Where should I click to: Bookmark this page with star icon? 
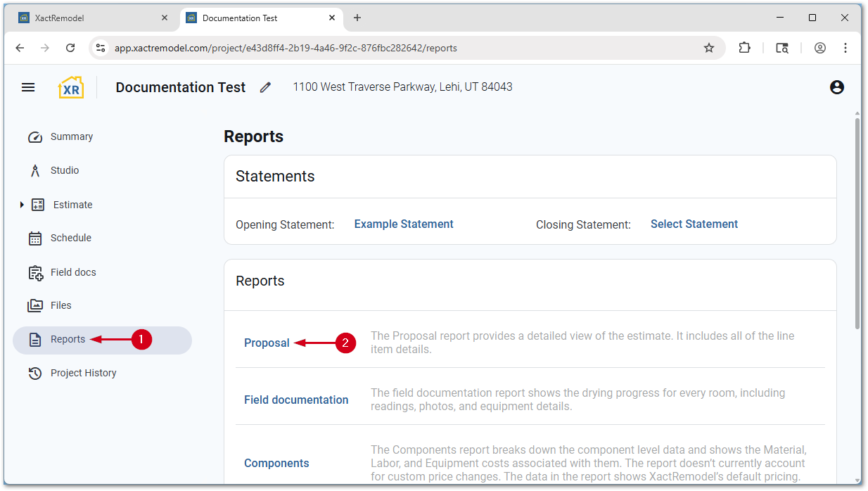[x=708, y=48]
